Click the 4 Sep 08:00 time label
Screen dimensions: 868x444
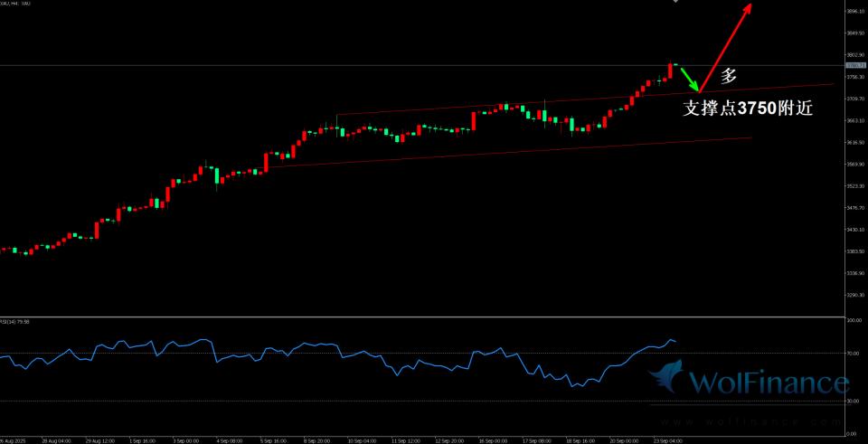230,441
